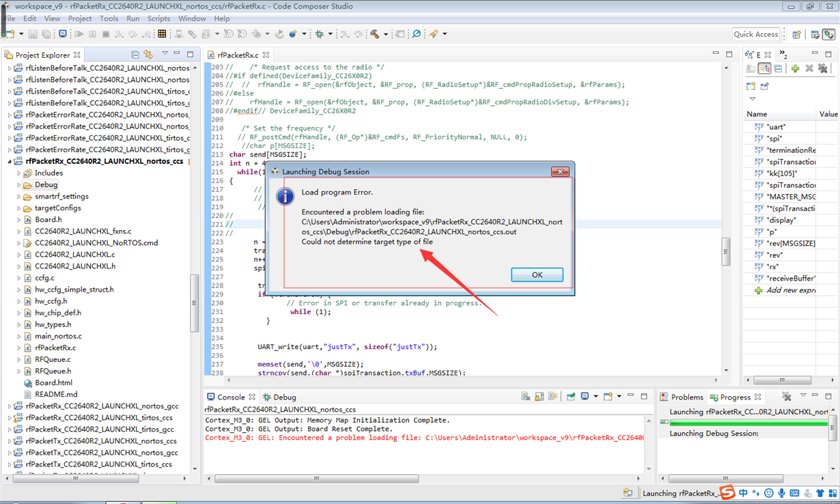
Task: Click the Terminate (stop) toolbar icon
Action: [106, 34]
